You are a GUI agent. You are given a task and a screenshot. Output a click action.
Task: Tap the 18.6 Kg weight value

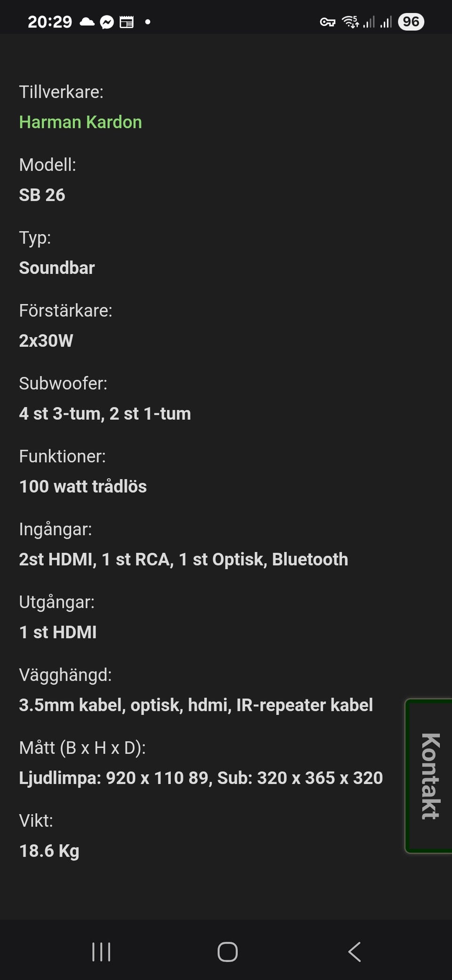49,851
